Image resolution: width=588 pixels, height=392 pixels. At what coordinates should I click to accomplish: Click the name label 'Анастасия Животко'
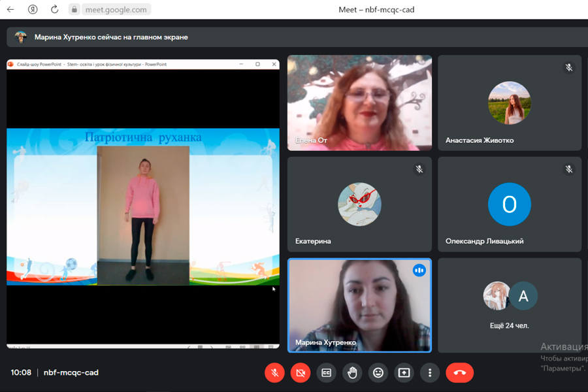pos(480,140)
